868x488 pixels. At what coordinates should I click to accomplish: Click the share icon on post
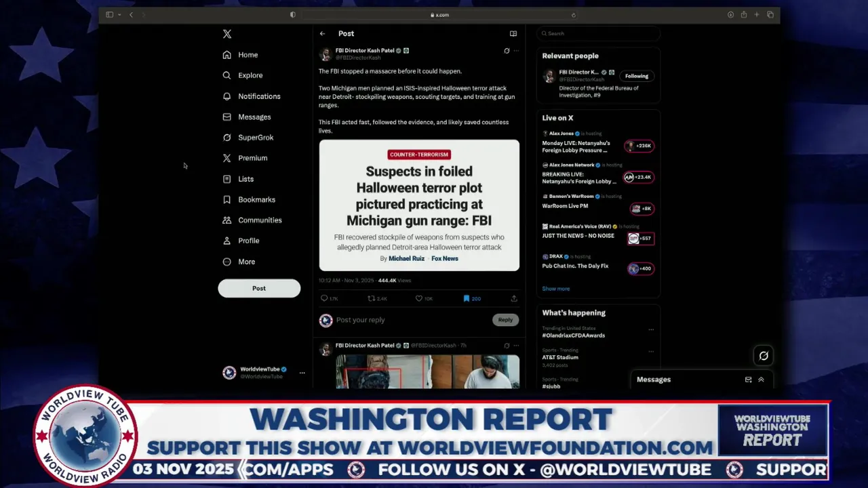pos(514,298)
